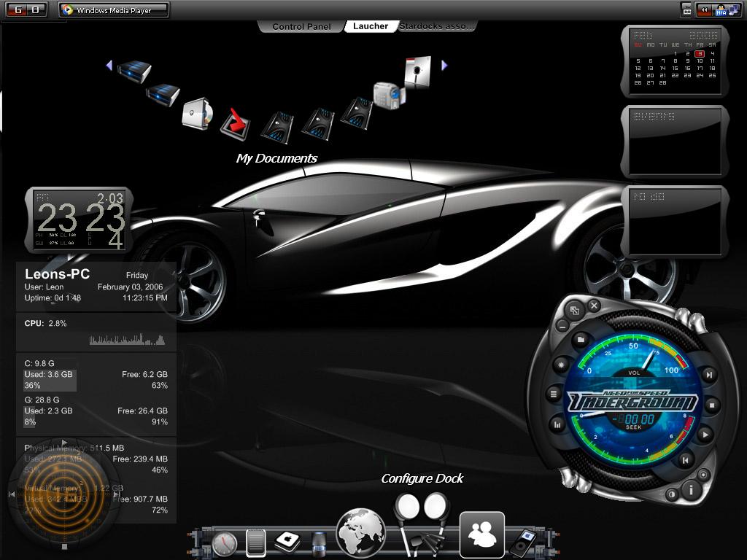Screen dimensions: 747x560
Task: Open the floppy disk icon in launcher
Action: 417,72
